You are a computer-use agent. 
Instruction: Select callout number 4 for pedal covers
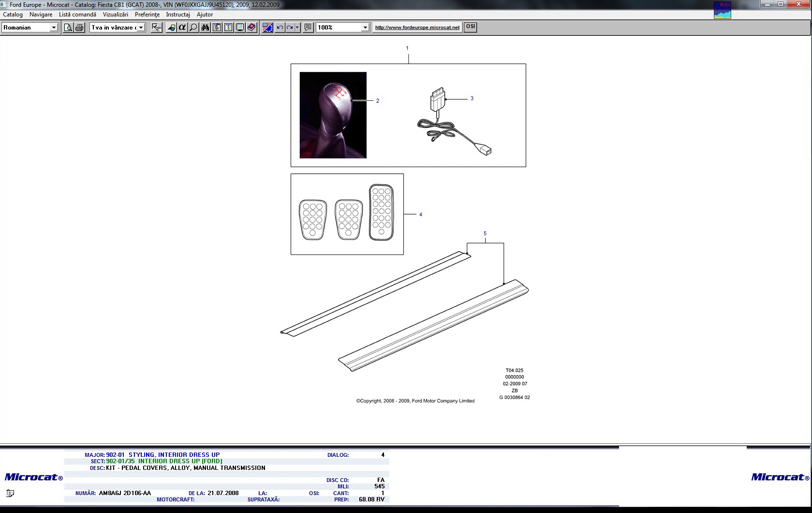click(x=421, y=214)
